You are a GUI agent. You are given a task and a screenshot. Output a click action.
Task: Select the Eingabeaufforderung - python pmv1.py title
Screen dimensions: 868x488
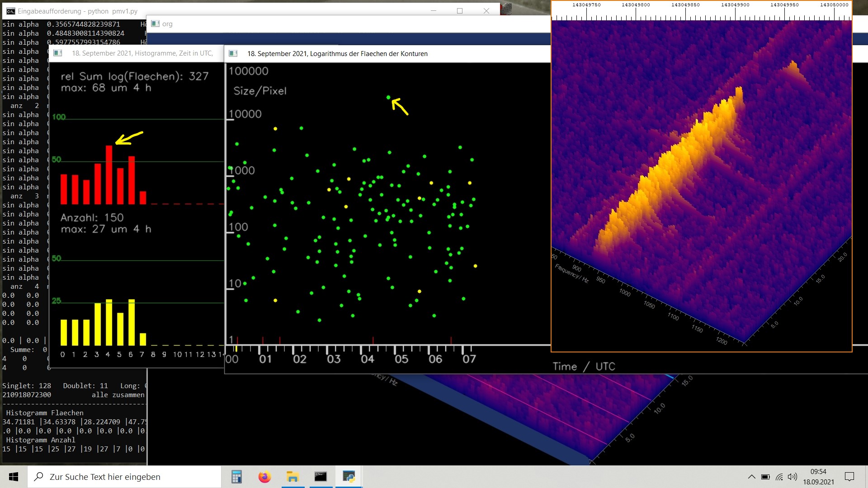pyautogui.click(x=78, y=11)
